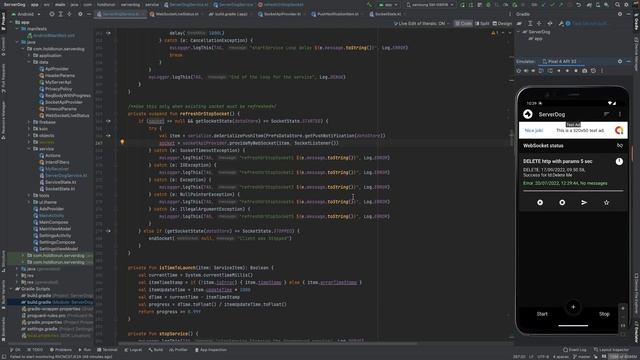
Task: Open the Emulator panel settings gear
Action: (620, 61)
